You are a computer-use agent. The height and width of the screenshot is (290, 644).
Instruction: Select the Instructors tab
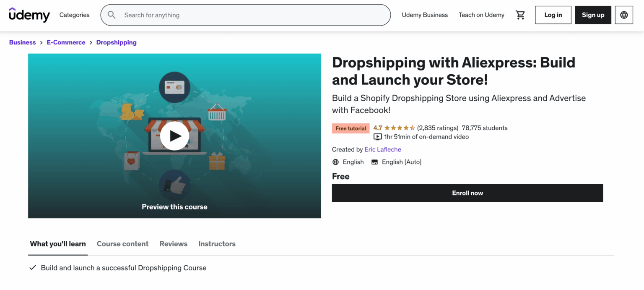pos(217,244)
